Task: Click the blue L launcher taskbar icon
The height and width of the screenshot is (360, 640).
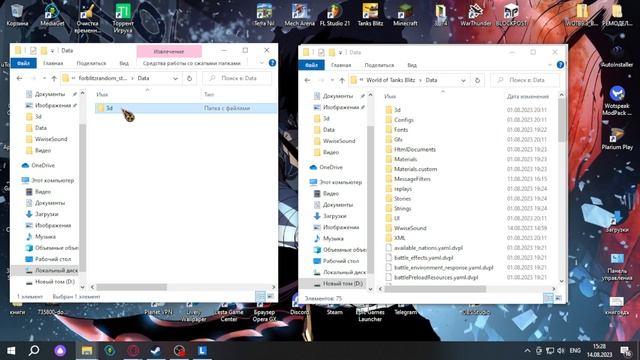Action: click(202, 351)
